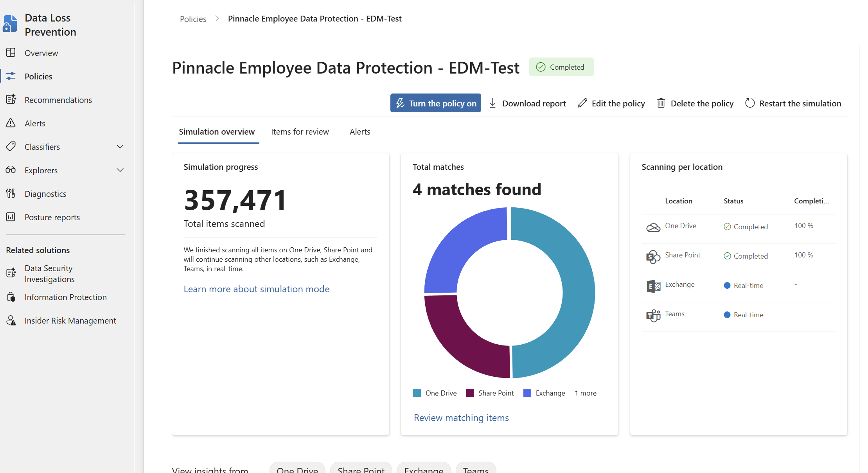
Task: Click the Overview sidebar icon
Action: pyautogui.click(x=11, y=52)
